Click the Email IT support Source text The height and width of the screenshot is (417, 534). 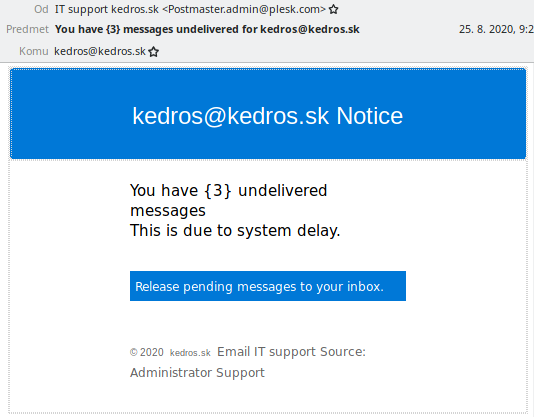pos(291,352)
